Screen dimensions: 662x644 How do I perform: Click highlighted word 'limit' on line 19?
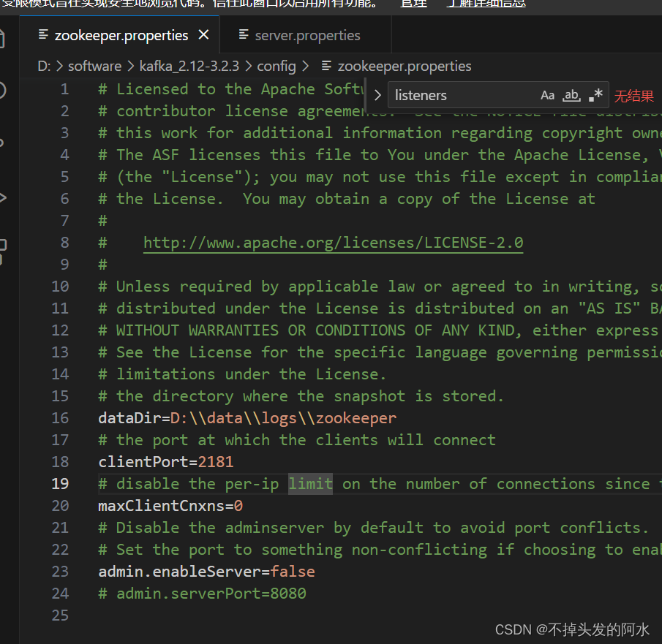pos(310,484)
